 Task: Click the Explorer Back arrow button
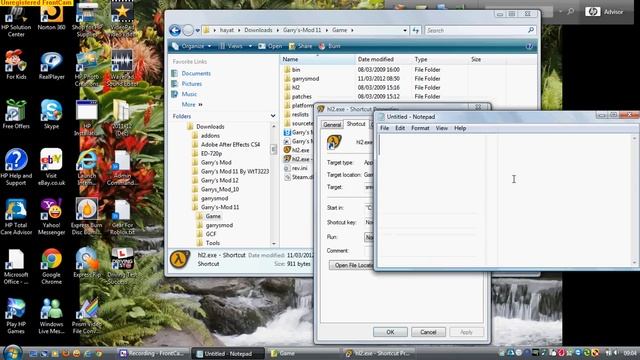click(175, 30)
